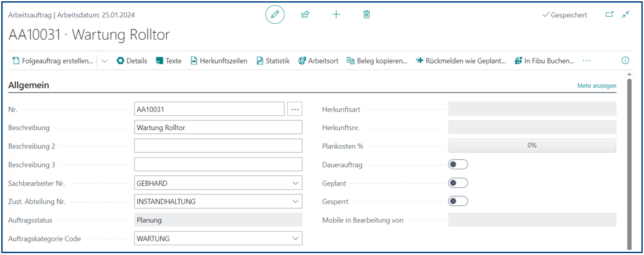The image size is (644, 255).
Task: Open the Statistik action label
Action: (278, 61)
